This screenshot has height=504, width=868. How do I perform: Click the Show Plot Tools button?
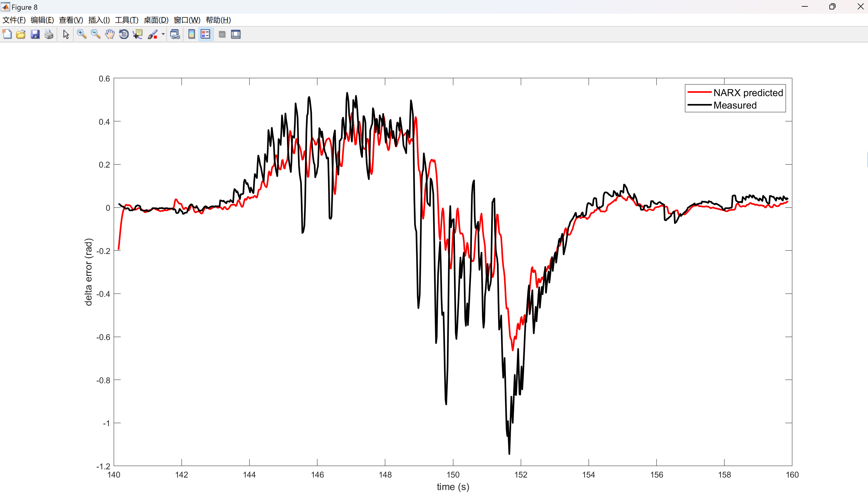point(236,34)
